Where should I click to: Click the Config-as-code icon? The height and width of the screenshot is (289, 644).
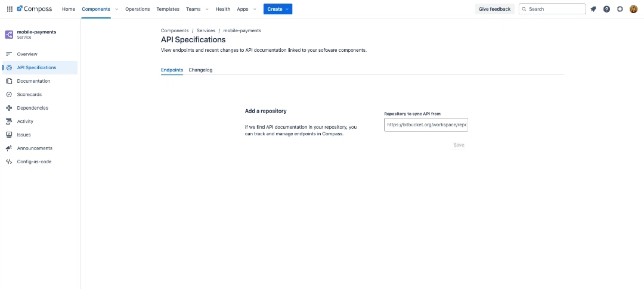click(9, 161)
